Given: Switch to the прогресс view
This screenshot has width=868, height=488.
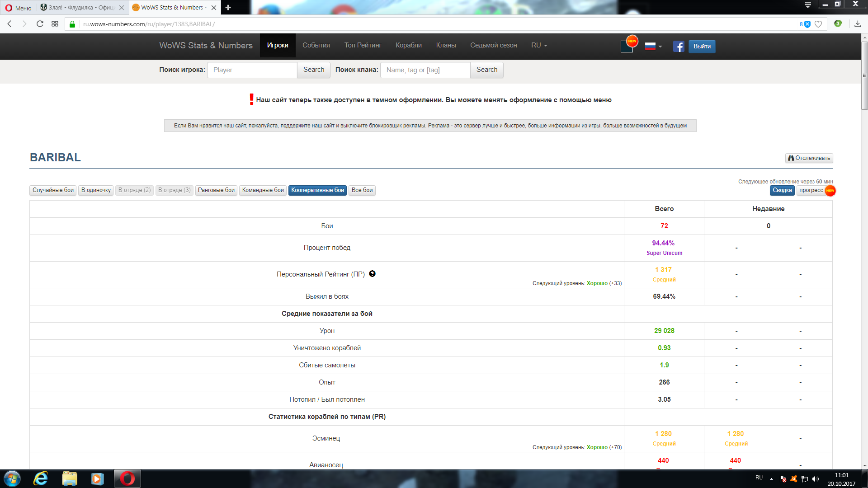Looking at the screenshot, I should [x=811, y=190].
